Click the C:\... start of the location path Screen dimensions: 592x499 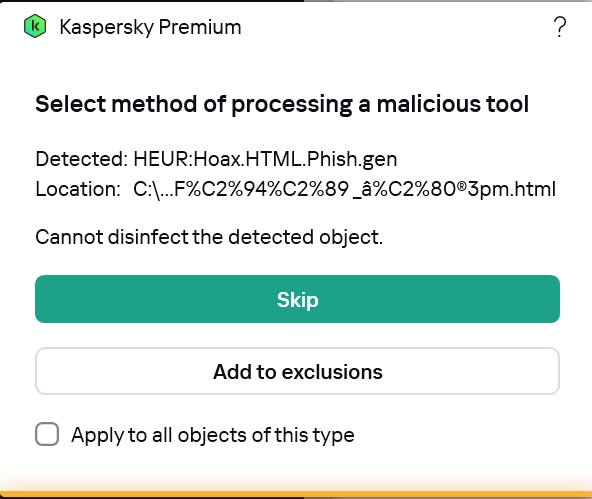click(153, 189)
